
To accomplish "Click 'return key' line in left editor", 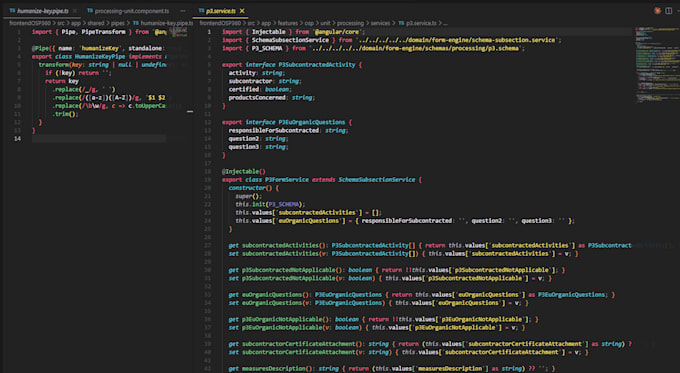I will click(62, 81).
